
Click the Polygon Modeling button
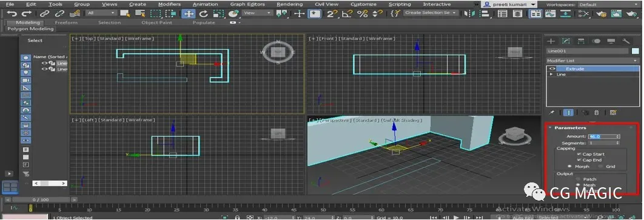point(30,29)
